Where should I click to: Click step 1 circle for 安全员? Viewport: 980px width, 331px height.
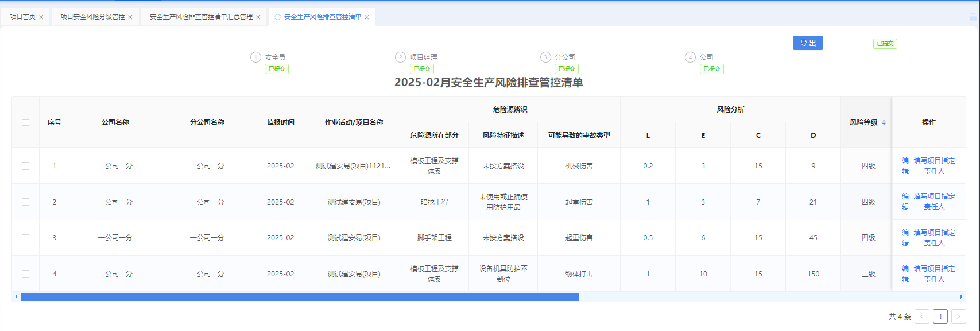point(256,57)
